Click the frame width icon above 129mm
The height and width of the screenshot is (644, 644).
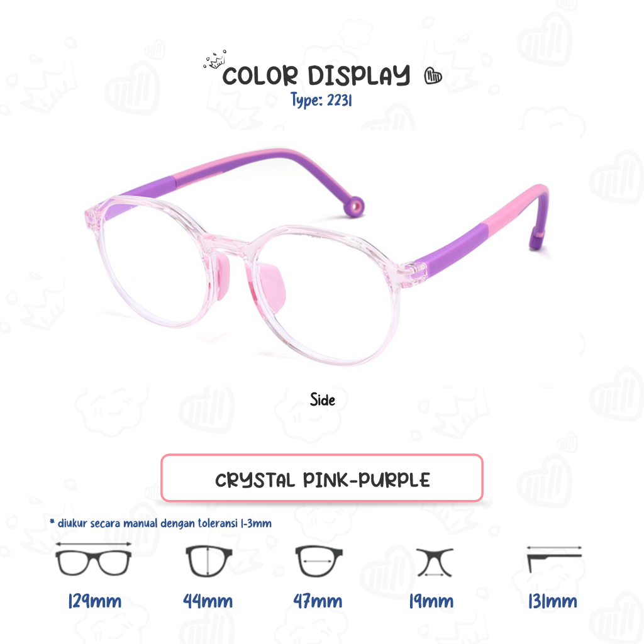tap(93, 558)
